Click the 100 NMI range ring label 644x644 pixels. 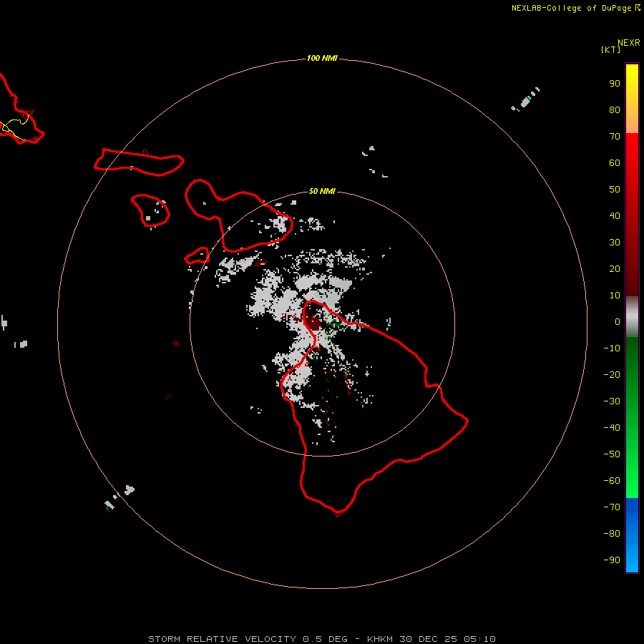[322, 58]
